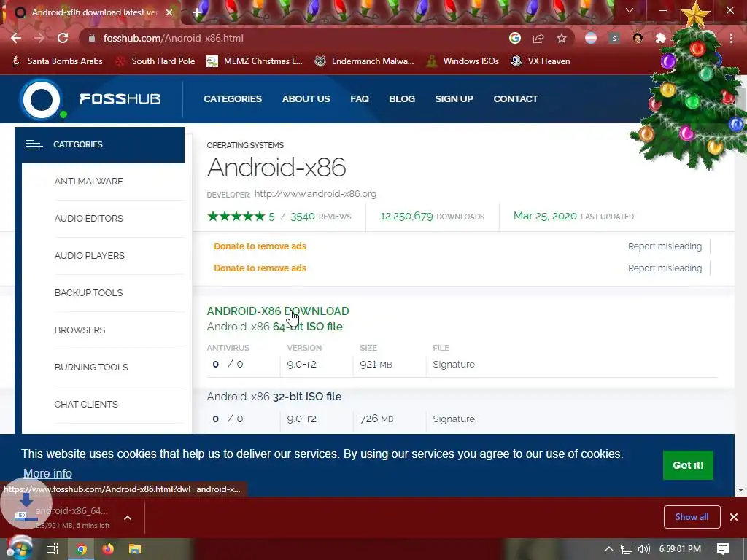Open a new tab with plus button
The width and height of the screenshot is (747, 560).
197,12
